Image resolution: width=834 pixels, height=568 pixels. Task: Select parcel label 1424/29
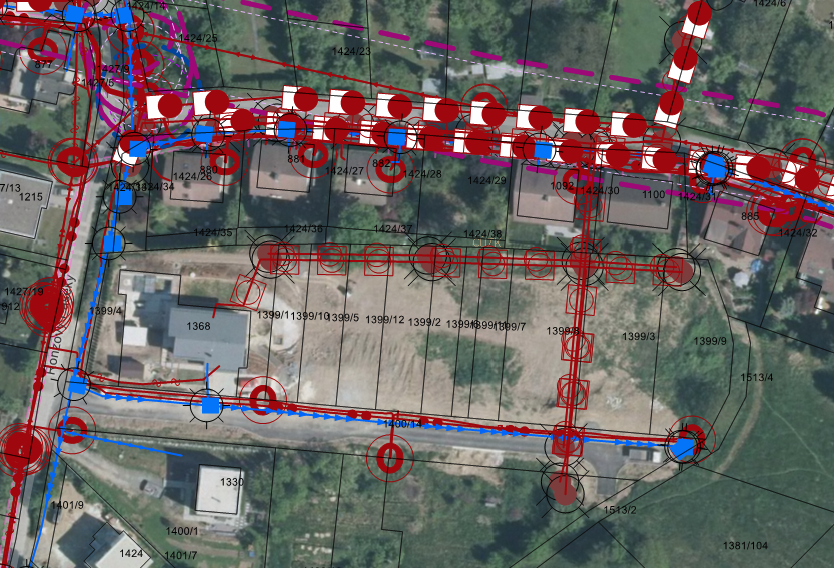(x=487, y=180)
